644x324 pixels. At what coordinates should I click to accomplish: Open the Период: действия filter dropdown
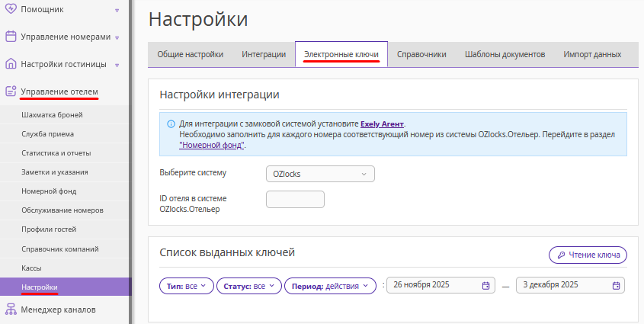[331, 286]
